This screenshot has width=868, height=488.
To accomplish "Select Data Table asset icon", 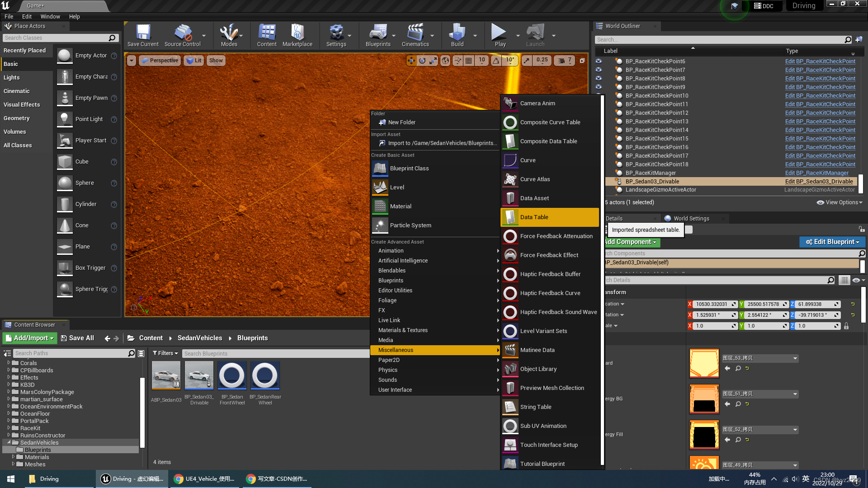I will (x=510, y=217).
